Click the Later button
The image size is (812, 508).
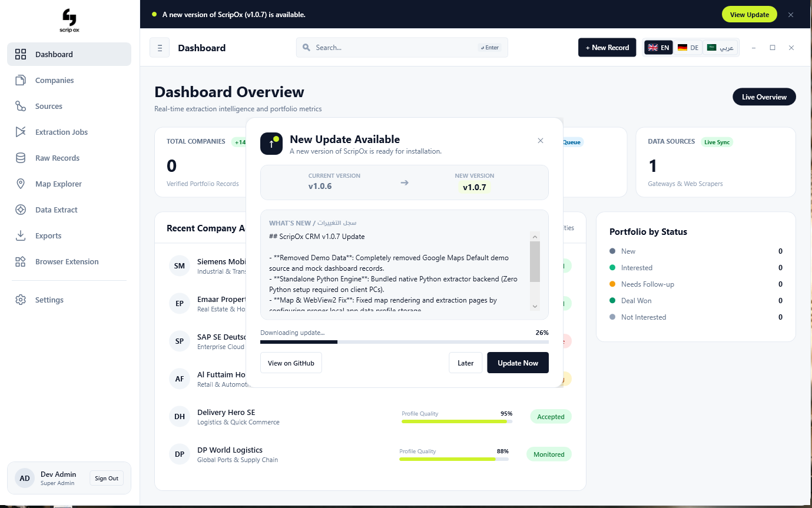pos(466,363)
